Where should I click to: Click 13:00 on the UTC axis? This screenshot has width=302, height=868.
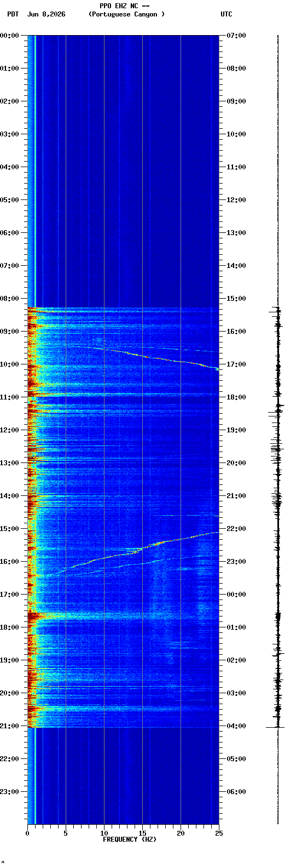236,233
